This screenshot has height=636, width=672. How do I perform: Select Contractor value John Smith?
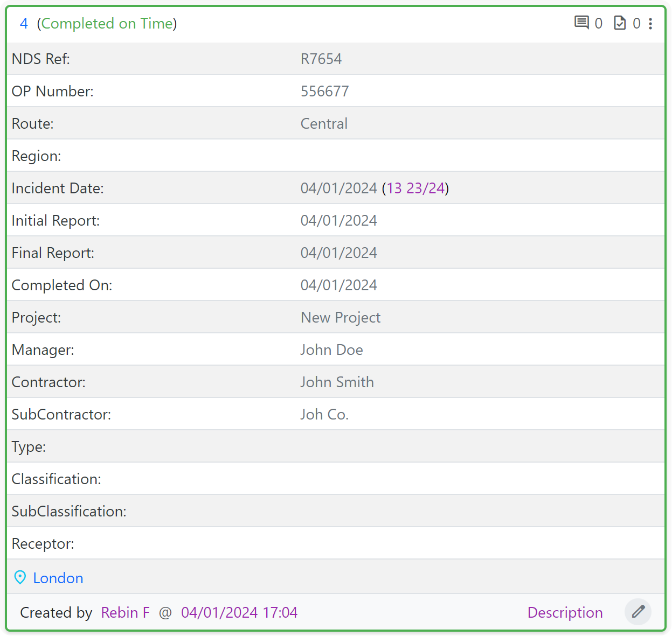pos(337,382)
